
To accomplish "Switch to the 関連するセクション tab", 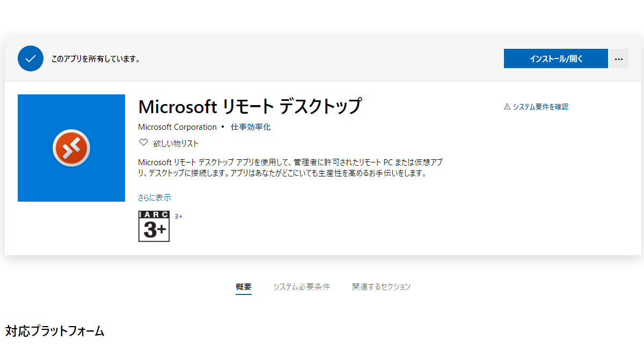I will pos(381,286).
